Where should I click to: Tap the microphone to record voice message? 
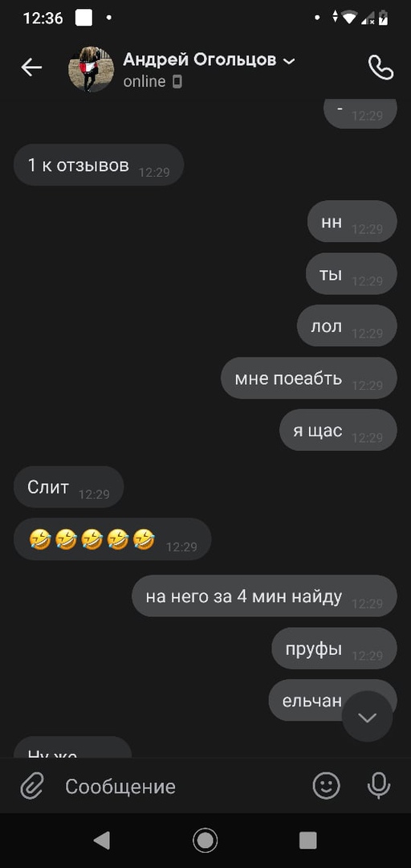(379, 785)
